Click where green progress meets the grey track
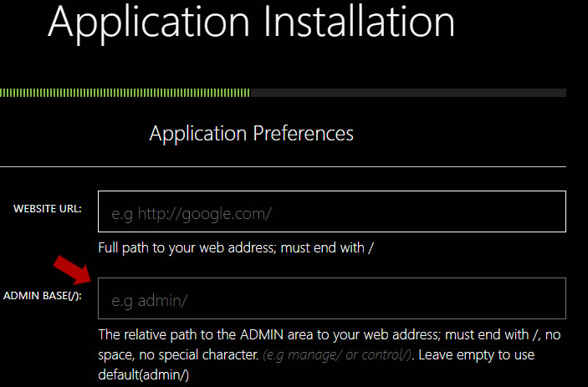 (250, 93)
